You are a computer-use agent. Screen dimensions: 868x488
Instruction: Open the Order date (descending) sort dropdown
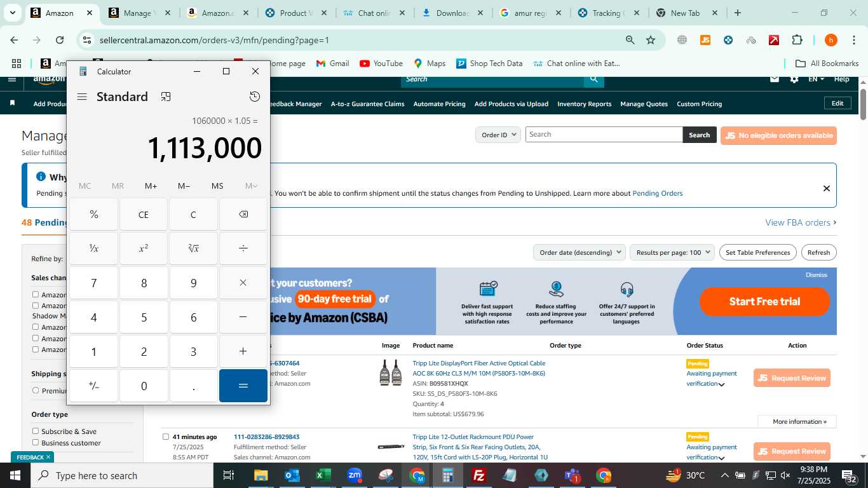(580, 252)
